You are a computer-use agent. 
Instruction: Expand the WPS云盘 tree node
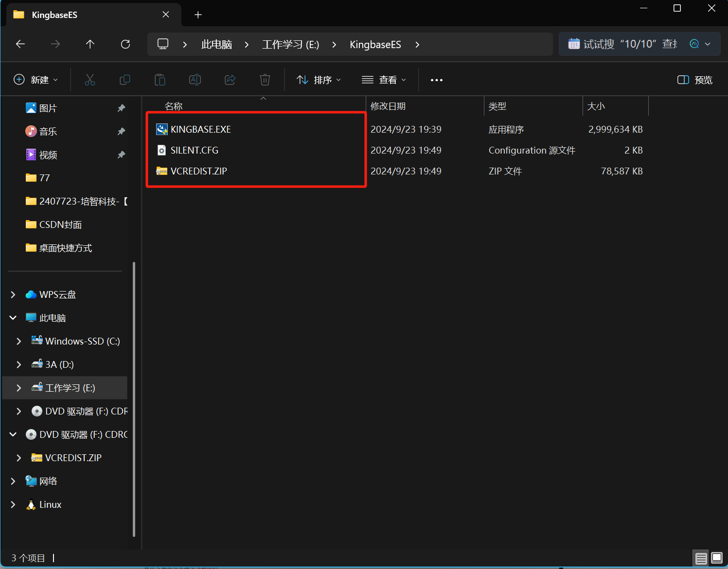pyautogui.click(x=13, y=294)
